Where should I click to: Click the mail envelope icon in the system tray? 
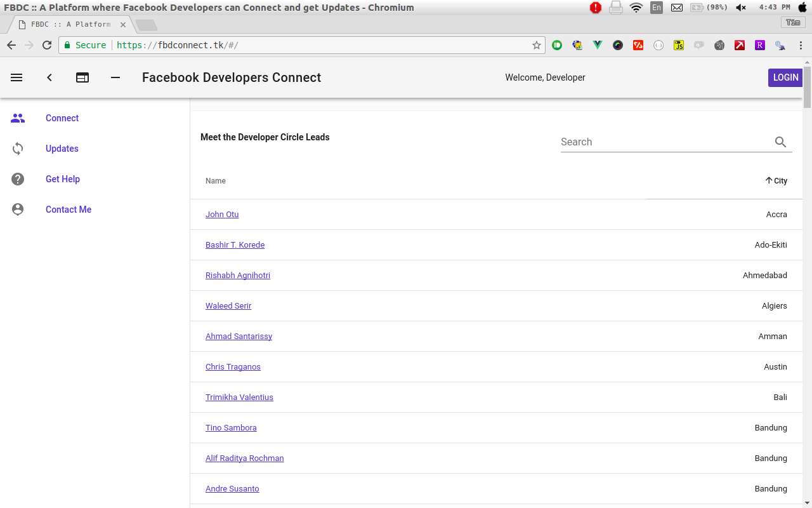tap(677, 8)
